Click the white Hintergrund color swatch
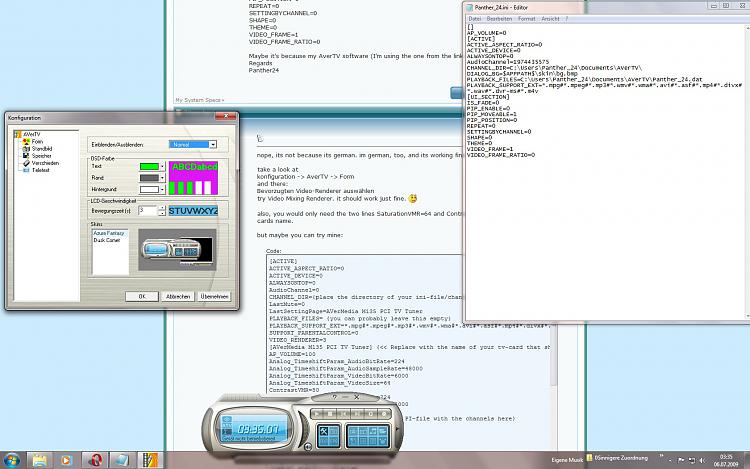750x469 pixels. click(149, 189)
